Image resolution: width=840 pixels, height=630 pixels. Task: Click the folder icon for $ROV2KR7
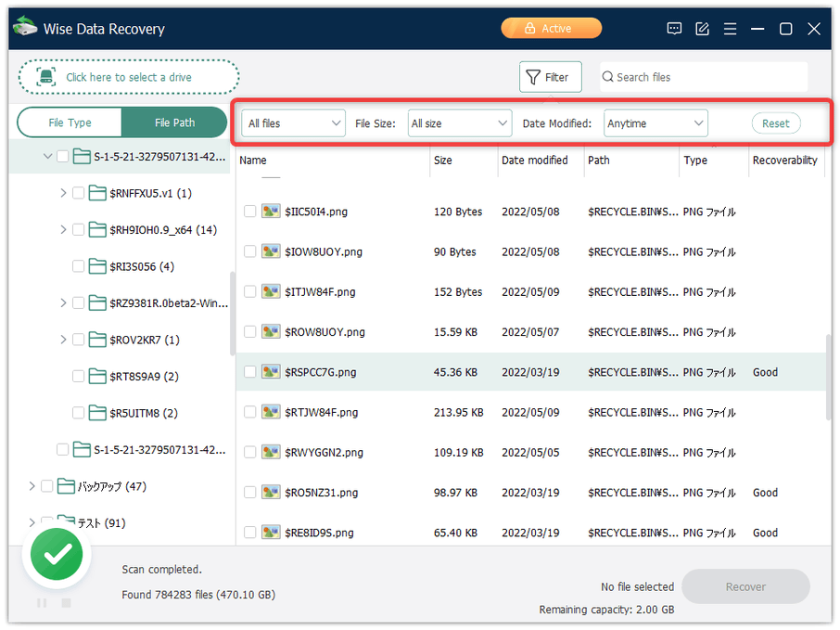pyautogui.click(x=97, y=340)
